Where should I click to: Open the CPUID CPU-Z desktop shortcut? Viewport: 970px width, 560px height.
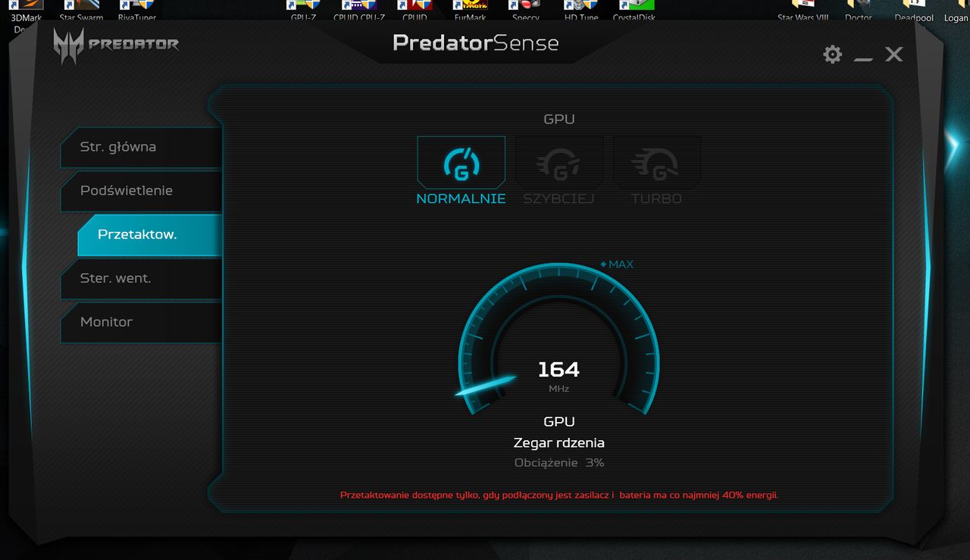tap(359, 11)
